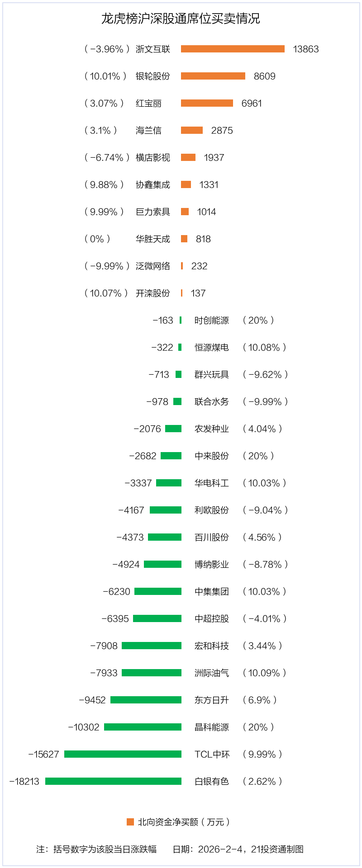Screen dimensions: 362x868
Task: Click the value label 13863
Action: [x=306, y=49]
